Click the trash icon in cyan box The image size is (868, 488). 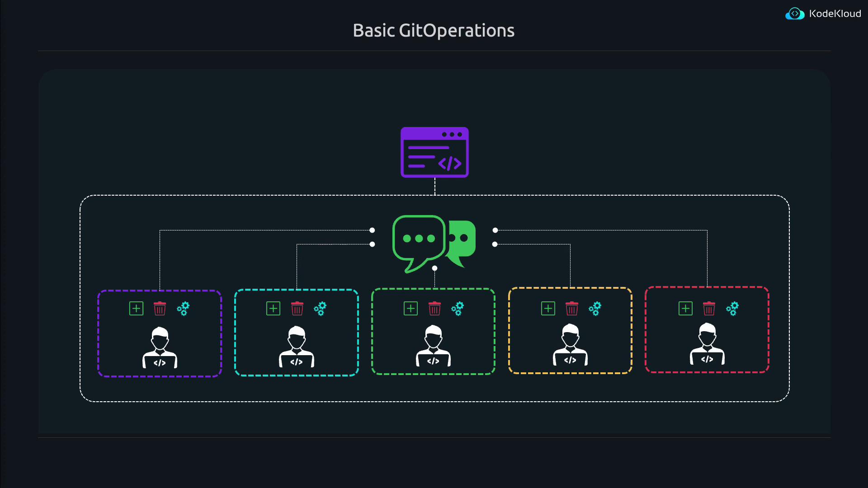pos(297,309)
